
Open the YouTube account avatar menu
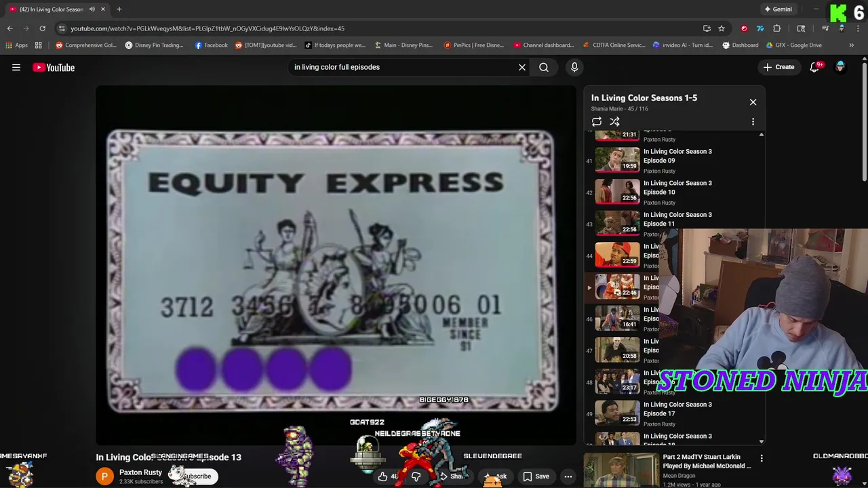click(840, 67)
